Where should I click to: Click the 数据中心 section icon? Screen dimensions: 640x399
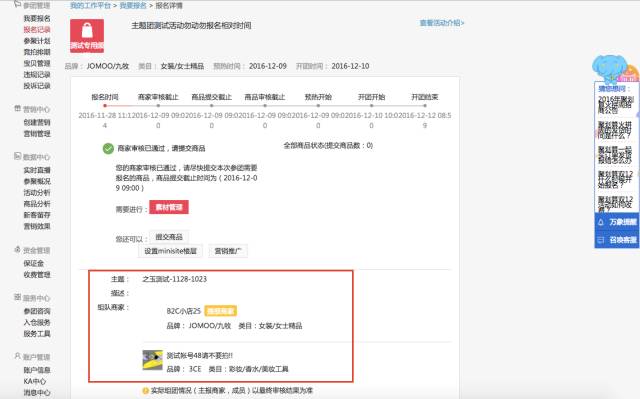pos(18,156)
